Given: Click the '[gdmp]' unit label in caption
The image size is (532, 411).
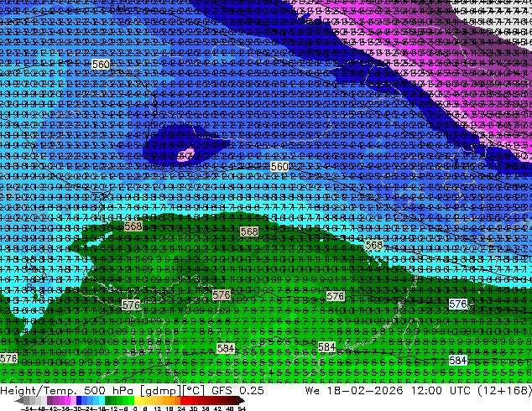Looking at the screenshot, I should [160, 391].
